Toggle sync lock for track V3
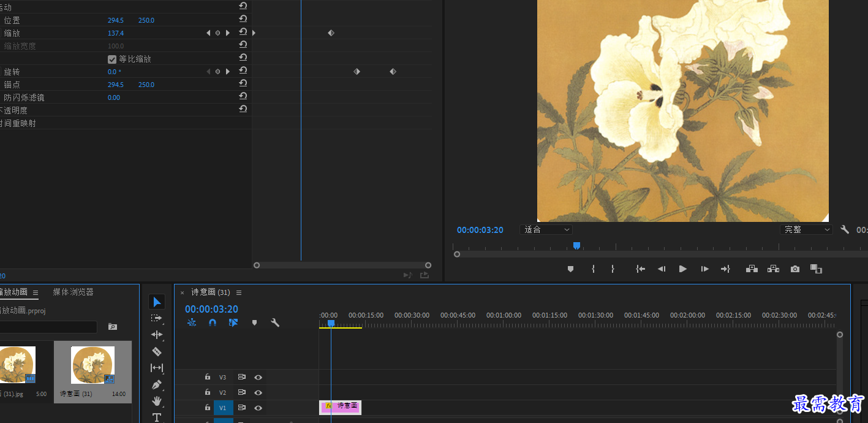Image resolution: width=868 pixels, height=423 pixels. click(242, 377)
